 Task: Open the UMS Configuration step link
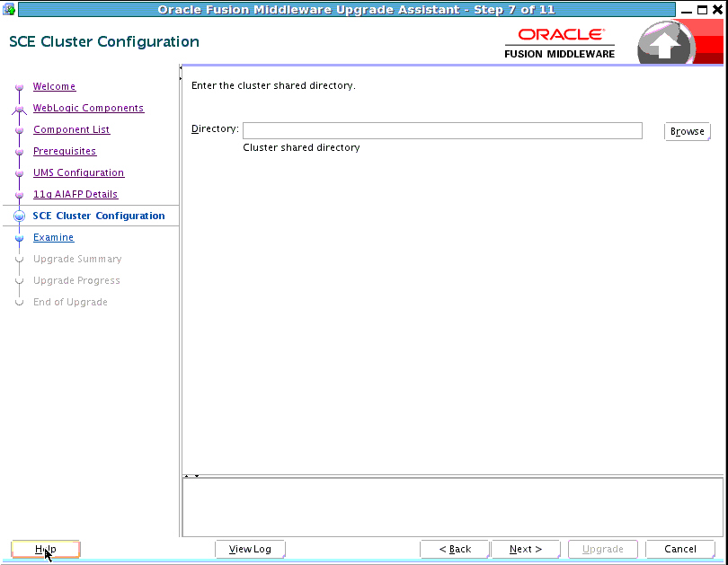(78, 173)
